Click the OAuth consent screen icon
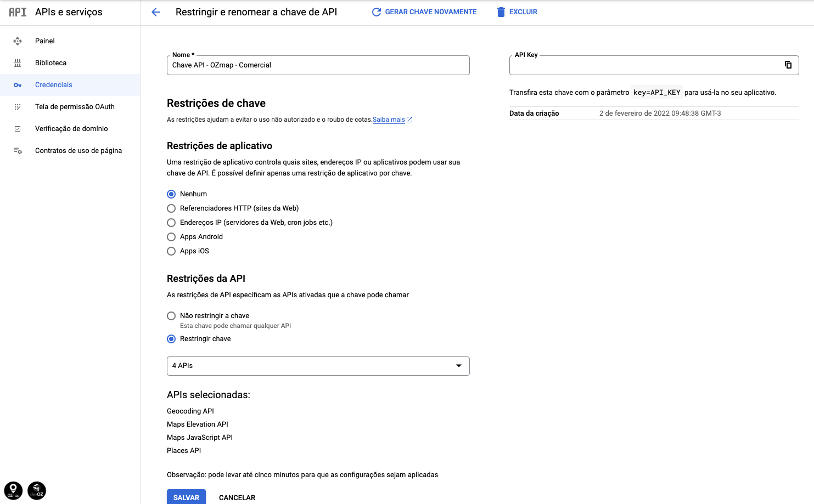The width and height of the screenshot is (814, 504). pos(18,107)
